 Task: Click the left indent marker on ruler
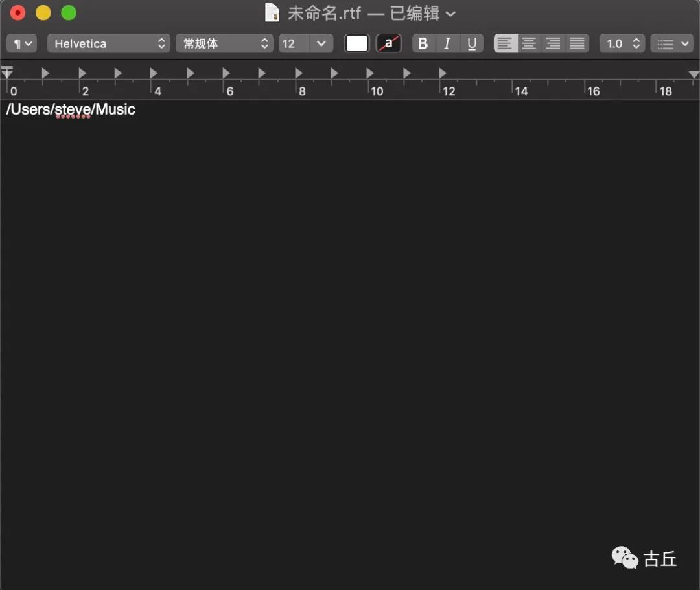(x=7, y=73)
